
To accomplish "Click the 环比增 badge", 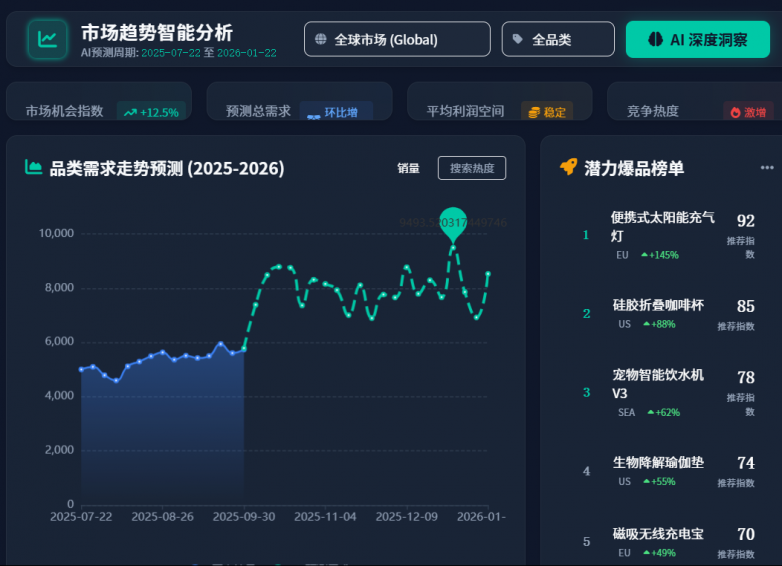I will (x=336, y=112).
